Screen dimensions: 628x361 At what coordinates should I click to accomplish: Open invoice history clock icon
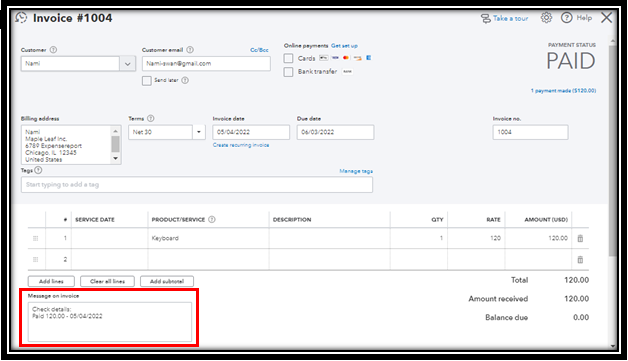[21, 18]
